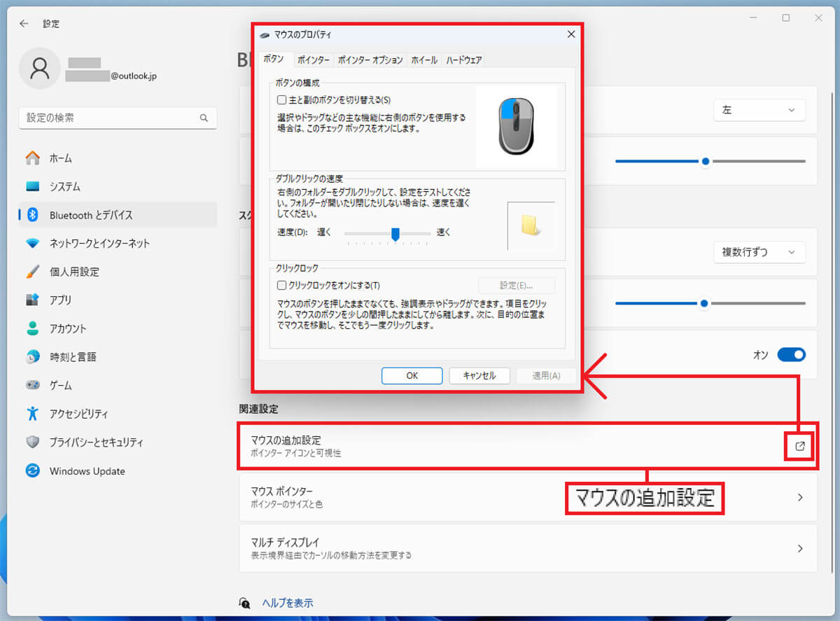Open マウスの追加設定 row

pyautogui.click(x=528, y=446)
